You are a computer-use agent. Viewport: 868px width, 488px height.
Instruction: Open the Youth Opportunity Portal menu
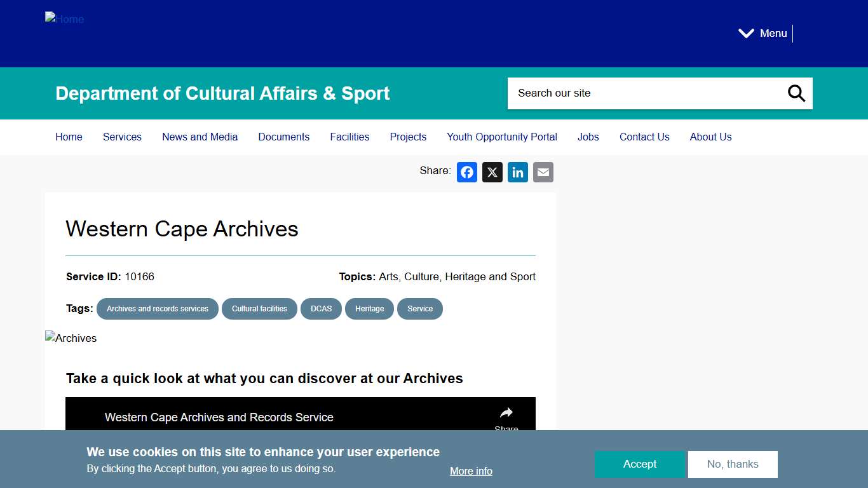click(x=502, y=137)
